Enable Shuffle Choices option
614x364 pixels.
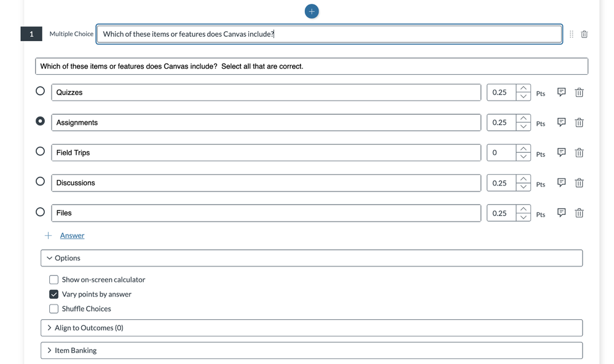(x=53, y=309)
